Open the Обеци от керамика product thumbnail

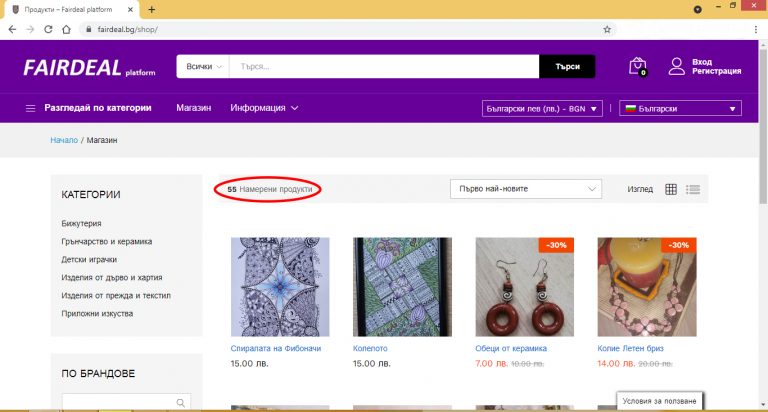[x=524, y=286]
